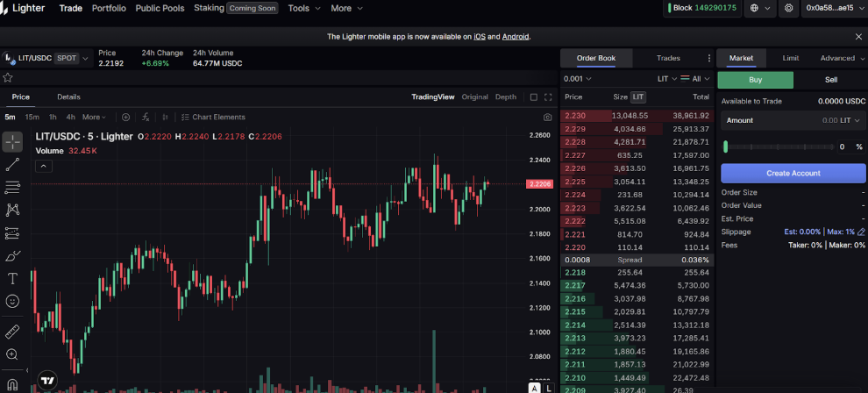Add LIT/USDC to favorites with star
868x393 pixels.
[8, 77]
